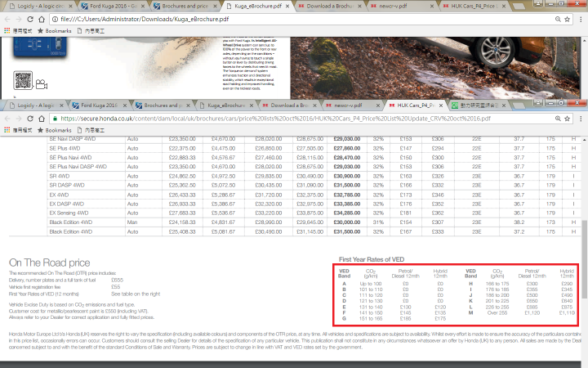Viewport: 588px width, 368px height.
Task: Bookmark the Honda price list page with star
Action: pos(567,119)
